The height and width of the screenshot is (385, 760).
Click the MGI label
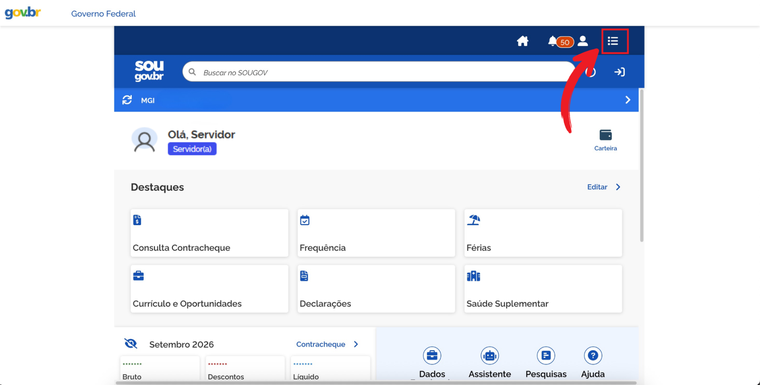pos(148,100)
